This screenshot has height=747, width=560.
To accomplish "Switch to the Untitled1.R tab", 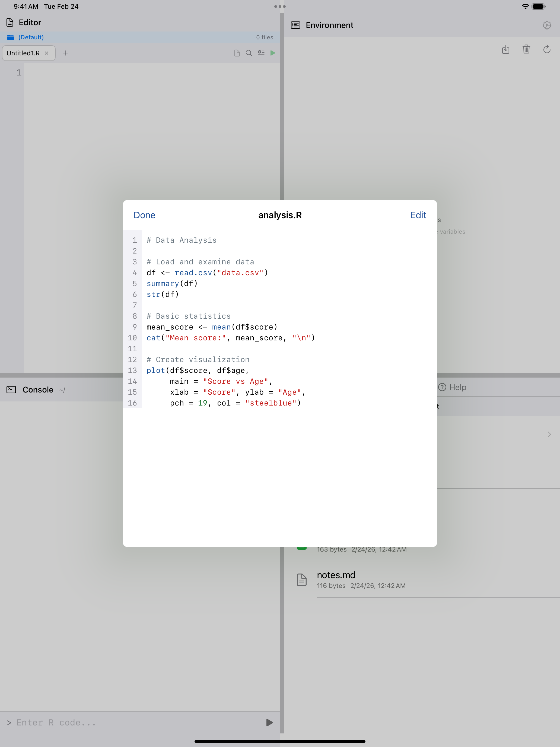I will pyautogui.click(x=24, y=53).
